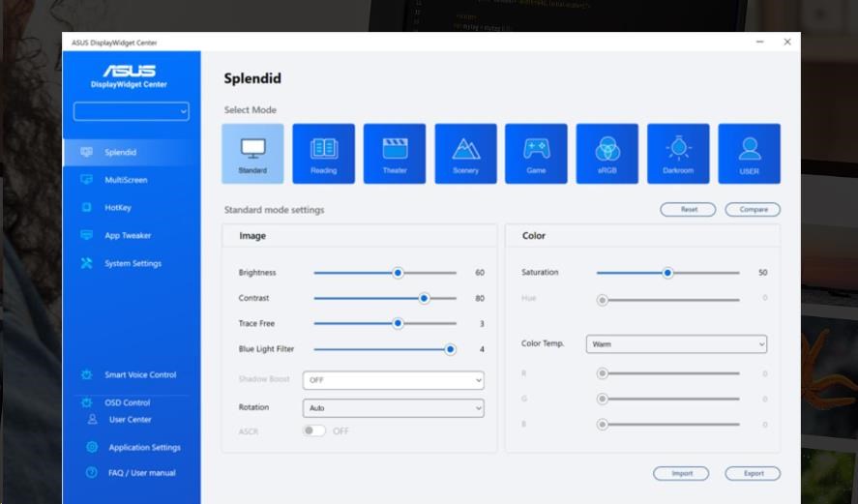Click the Brightness slider handle

398,273
